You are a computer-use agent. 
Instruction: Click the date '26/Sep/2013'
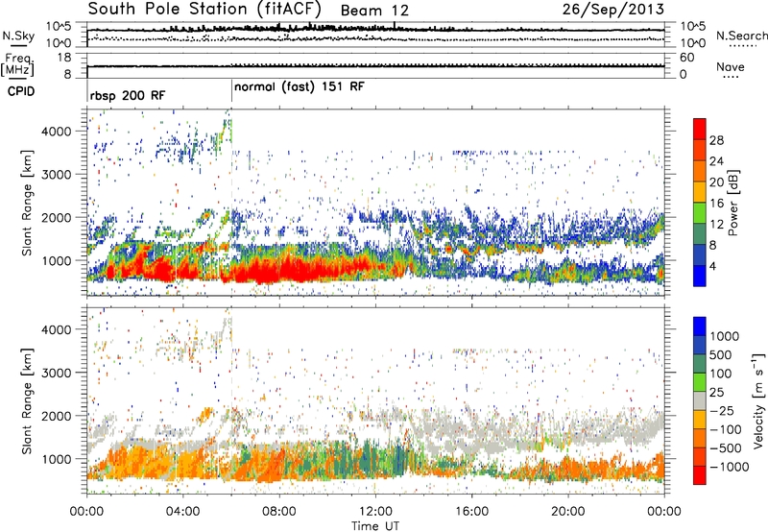(x=612, y=9)
